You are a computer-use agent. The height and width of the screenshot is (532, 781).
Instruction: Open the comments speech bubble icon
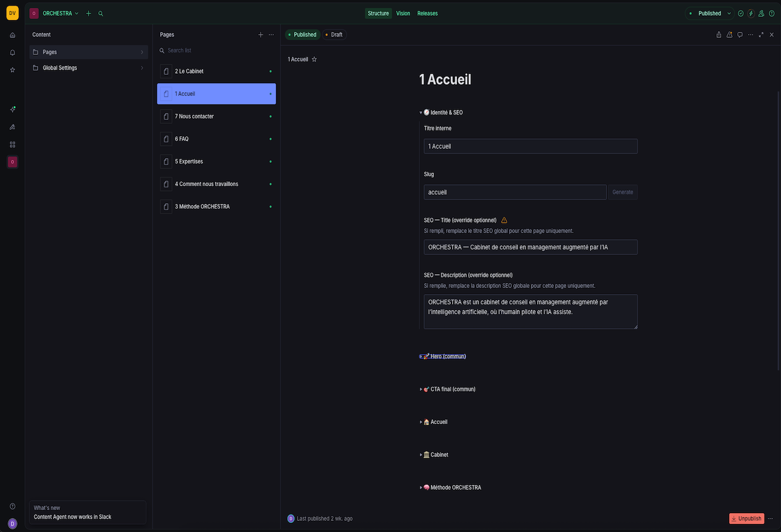coord(740,35)
